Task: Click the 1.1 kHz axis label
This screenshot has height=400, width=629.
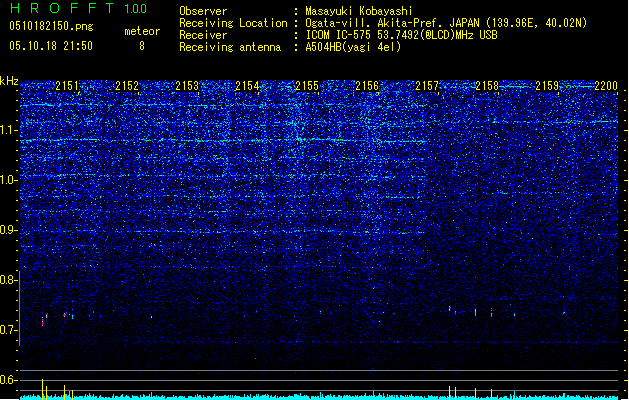Action: click(x=9, y=130)
